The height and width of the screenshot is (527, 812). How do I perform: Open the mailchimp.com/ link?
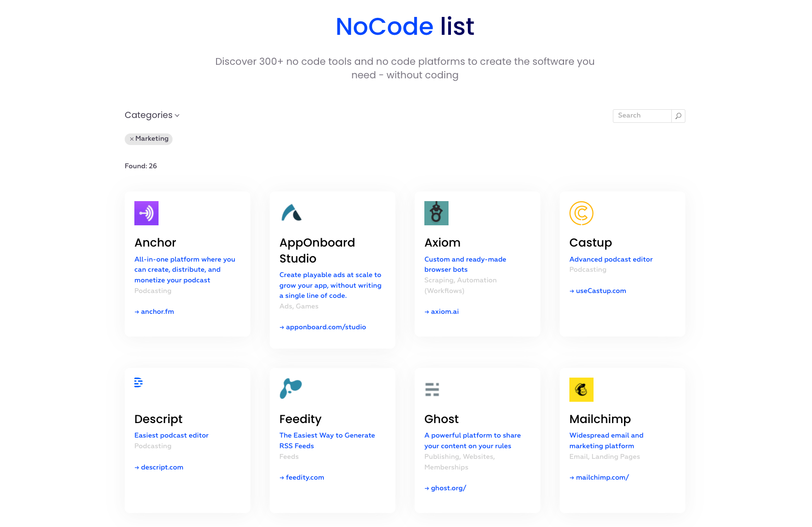pos(599,478)
